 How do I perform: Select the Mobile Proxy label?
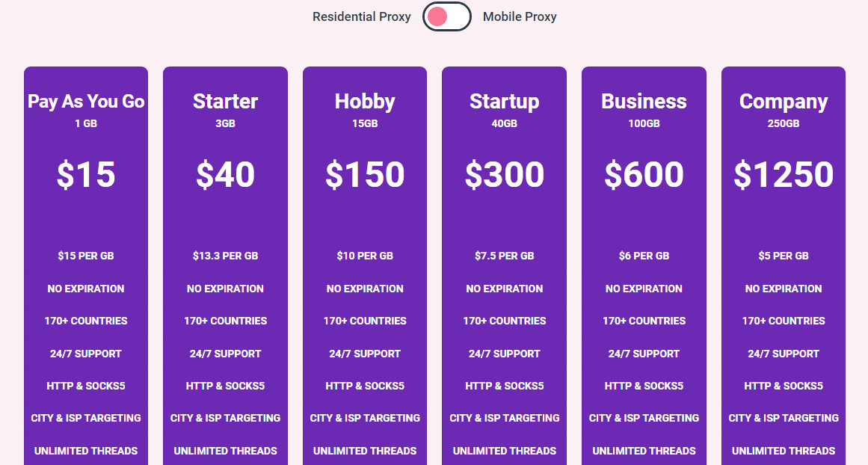[520, 16]
